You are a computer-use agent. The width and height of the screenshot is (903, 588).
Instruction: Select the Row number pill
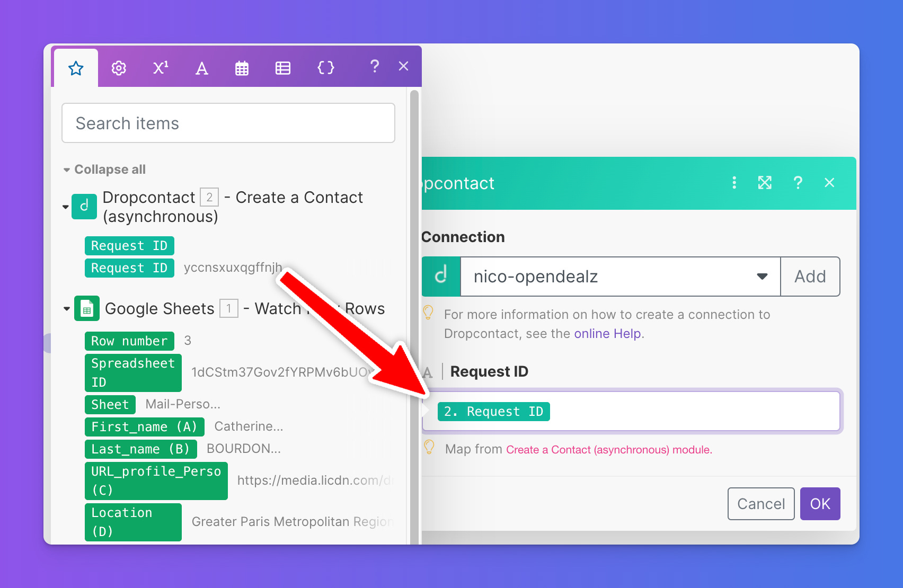(x=129, y=341)
